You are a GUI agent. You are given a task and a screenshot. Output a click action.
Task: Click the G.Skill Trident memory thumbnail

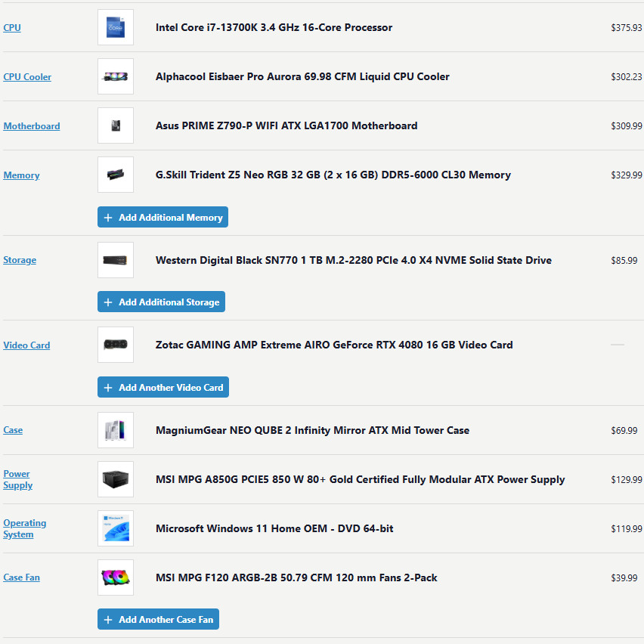tap(115, 175)
